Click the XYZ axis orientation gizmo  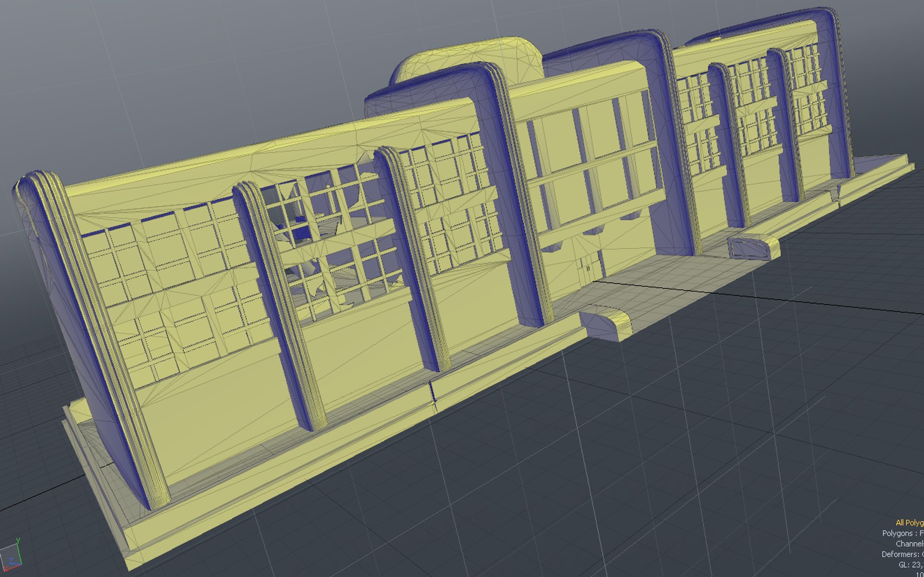[x=11, y=556]
